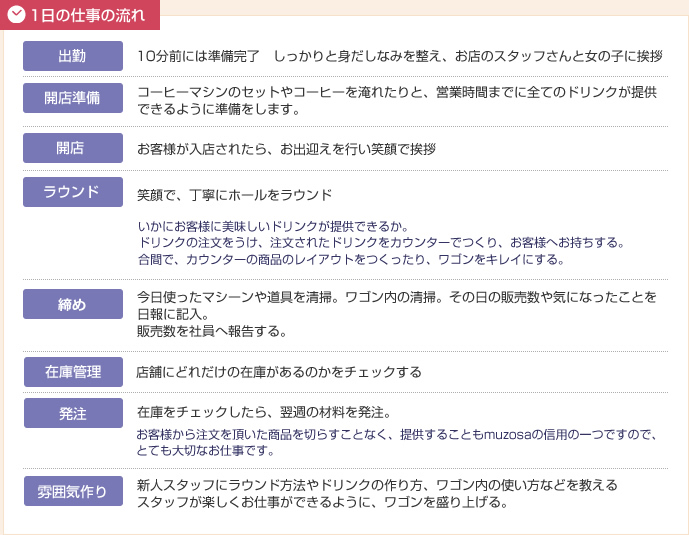Click the 出勤 label button
The image size is (689, 535).
(73, 56)
